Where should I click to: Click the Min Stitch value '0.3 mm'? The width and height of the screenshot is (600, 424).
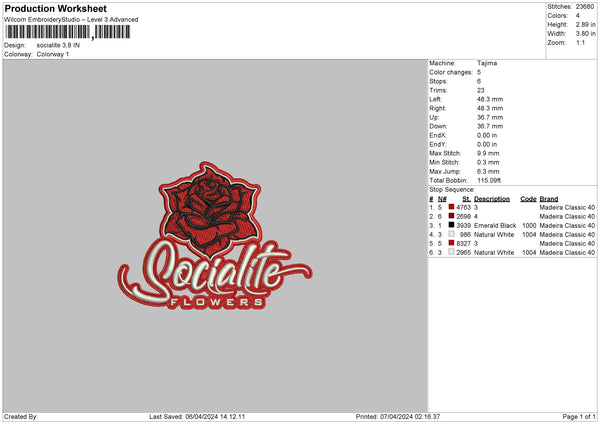coord(488,162)
